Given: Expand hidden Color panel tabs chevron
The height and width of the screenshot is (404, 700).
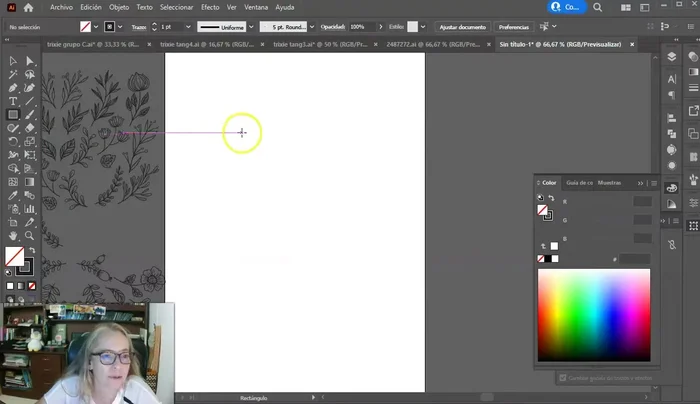Looking at the screenshot, I should click(640, 183).
